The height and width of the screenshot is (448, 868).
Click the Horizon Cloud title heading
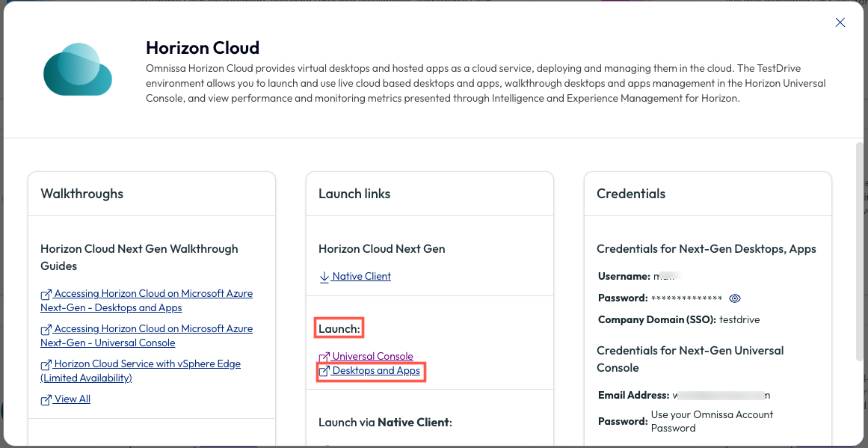pos(203,48)
